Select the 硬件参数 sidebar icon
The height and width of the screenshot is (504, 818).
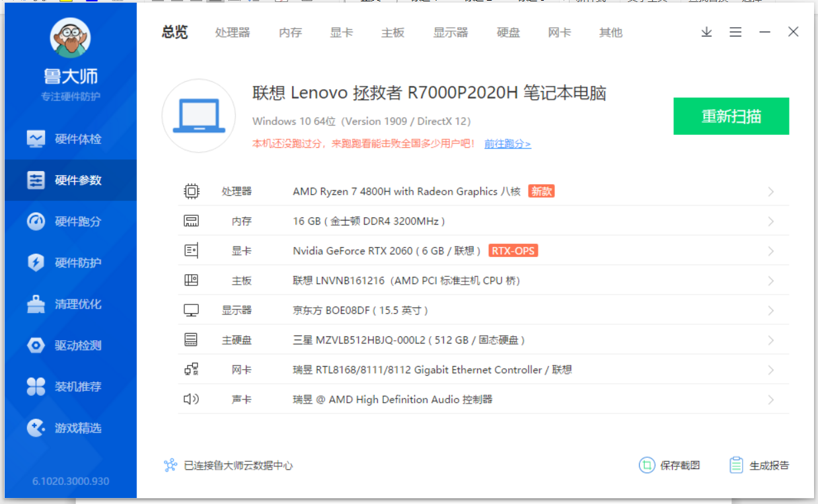tap(36, 180)
